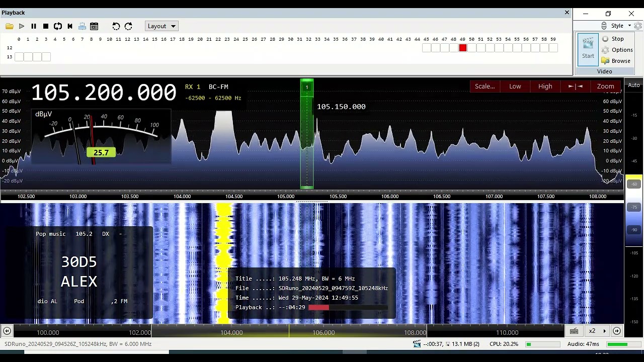Click the Zoom button in spectrum
This screenshot has width=644, height=362.
click(605, 86)
